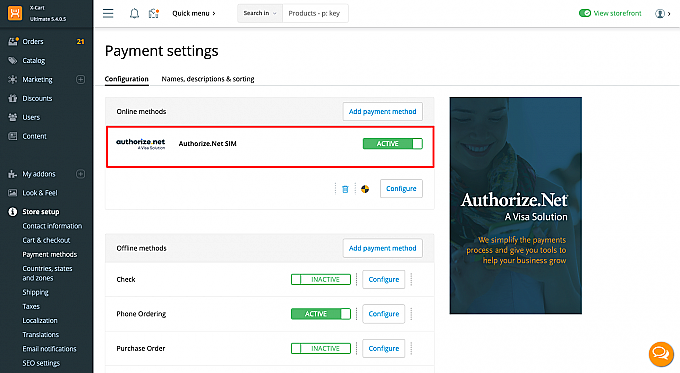The height and width of the screenshot is (373, 680).
Task: Click the Store setup info icon
Action: coord(13,212)
